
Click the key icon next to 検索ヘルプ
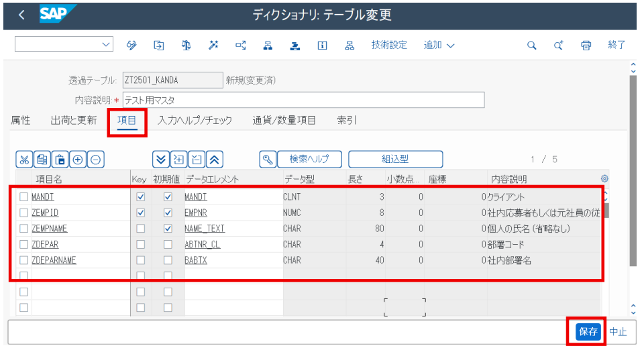coord(268,159)
